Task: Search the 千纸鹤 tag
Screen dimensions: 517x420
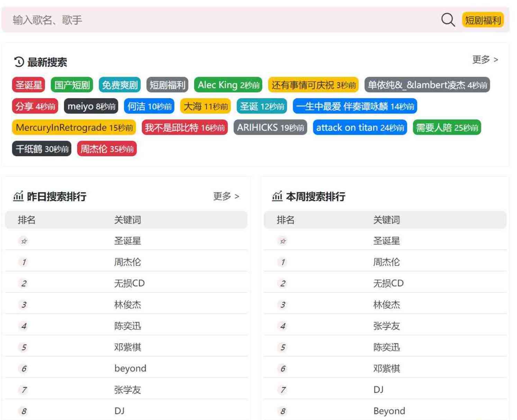Action: [42, 149]
